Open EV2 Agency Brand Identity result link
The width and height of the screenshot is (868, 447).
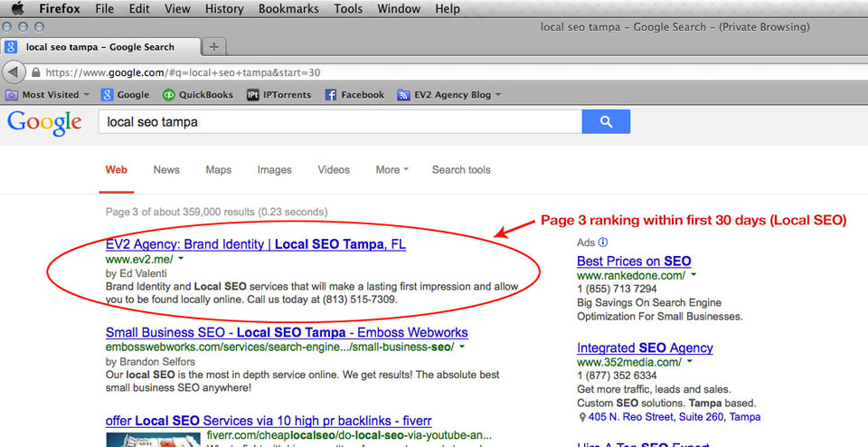(255, 244)
